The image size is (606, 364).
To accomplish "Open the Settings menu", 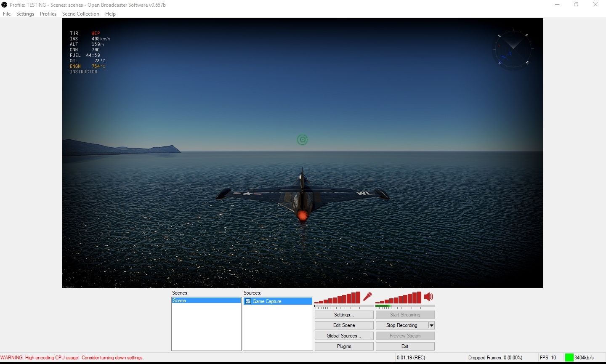I will (x=25, y=14).
